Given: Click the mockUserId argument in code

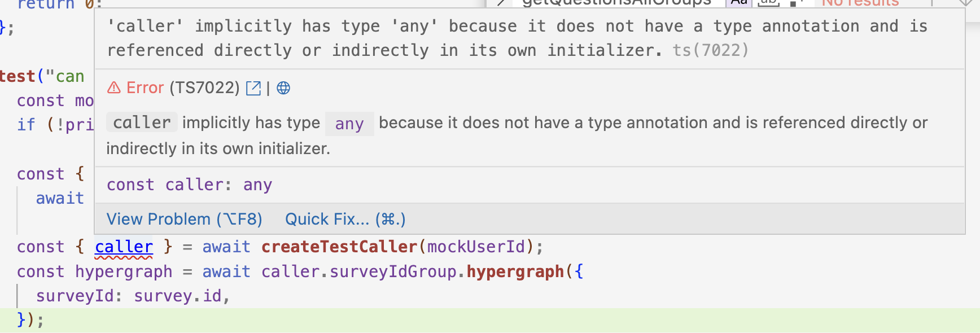Looking at the screenshot, I should tap(475, 247).
